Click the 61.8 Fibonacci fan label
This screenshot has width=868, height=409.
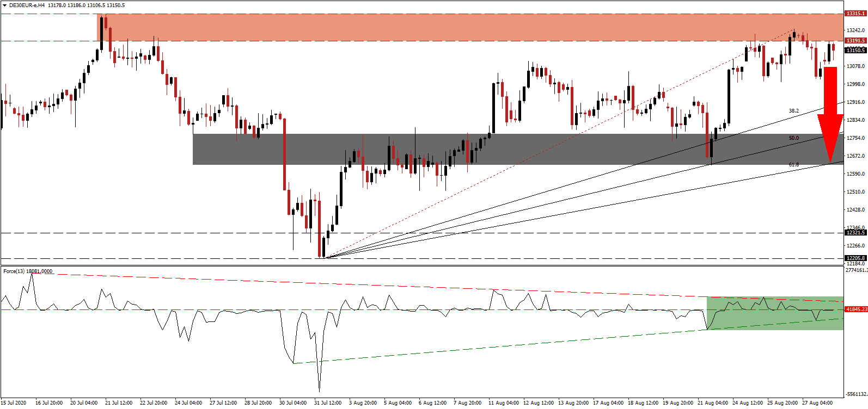pyautogui.click(x=793, y=165)
